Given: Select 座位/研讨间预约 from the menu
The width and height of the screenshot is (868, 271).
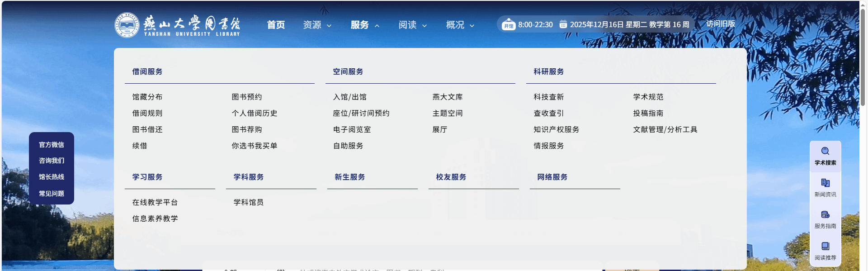Looking at the screenshot, I should (361, 113).
